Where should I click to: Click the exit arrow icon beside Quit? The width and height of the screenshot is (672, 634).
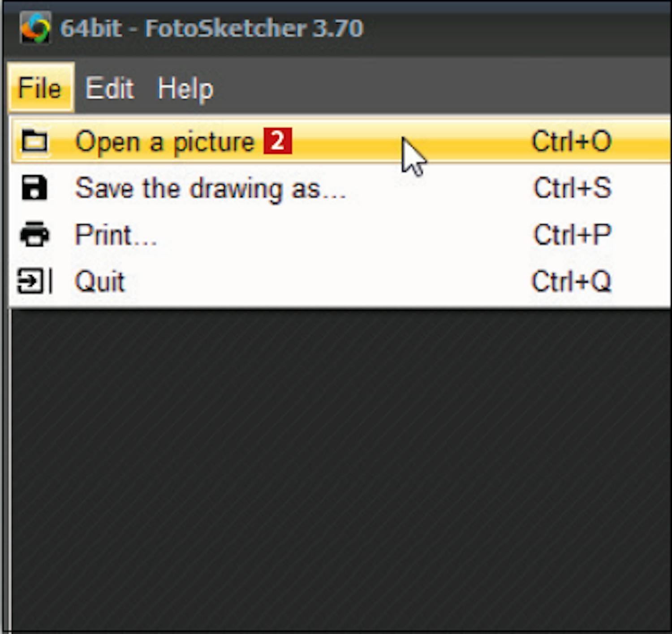coord(34,281)
